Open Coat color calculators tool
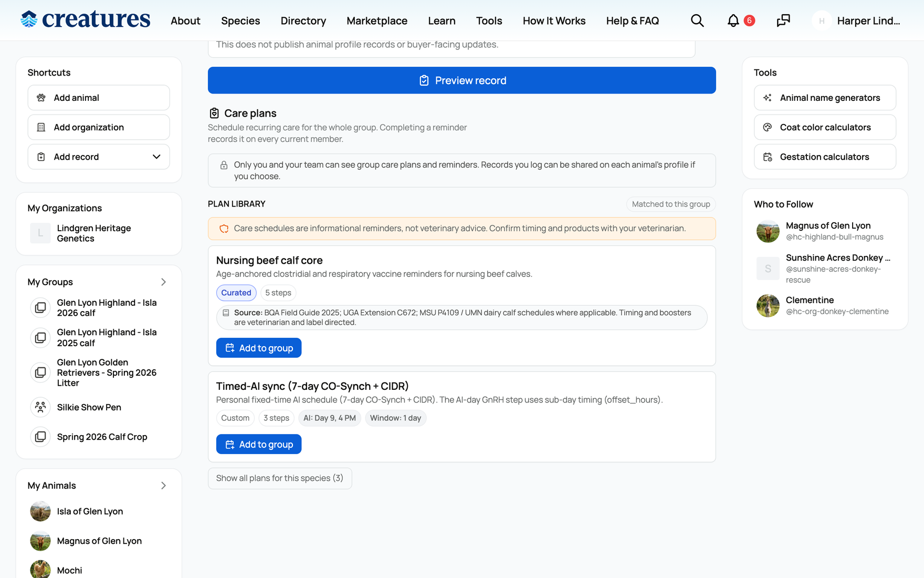This screenshot has width=924, height=578. (x=825, y=127)
